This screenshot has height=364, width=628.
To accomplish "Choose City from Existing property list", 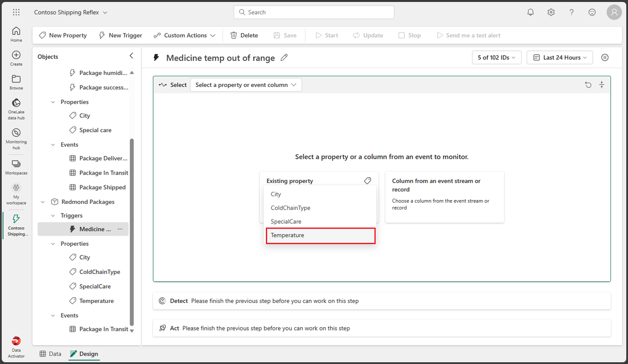I will point(321,194).
